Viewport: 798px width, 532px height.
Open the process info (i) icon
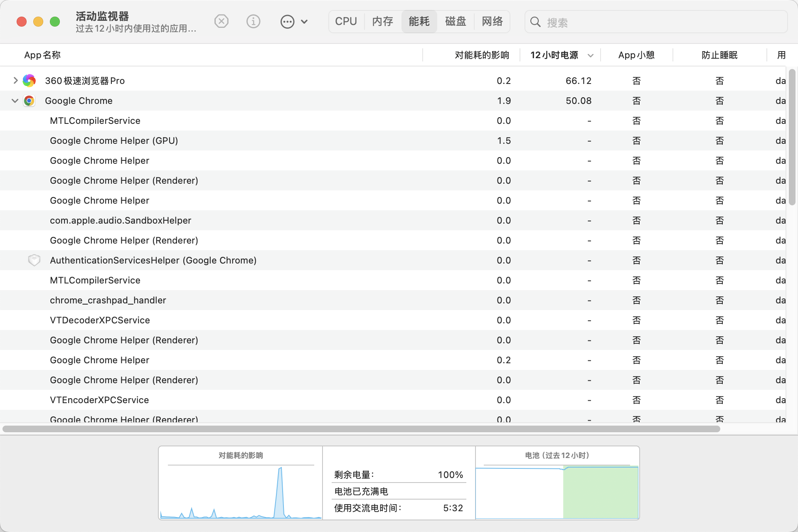(x=253, y=21)
